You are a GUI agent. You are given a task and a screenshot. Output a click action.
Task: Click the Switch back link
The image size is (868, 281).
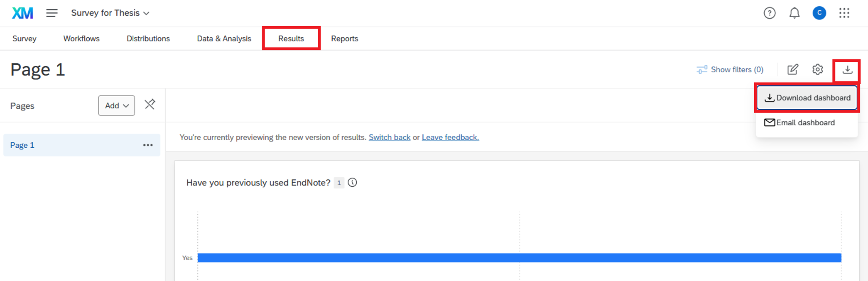tap(389, 137)
